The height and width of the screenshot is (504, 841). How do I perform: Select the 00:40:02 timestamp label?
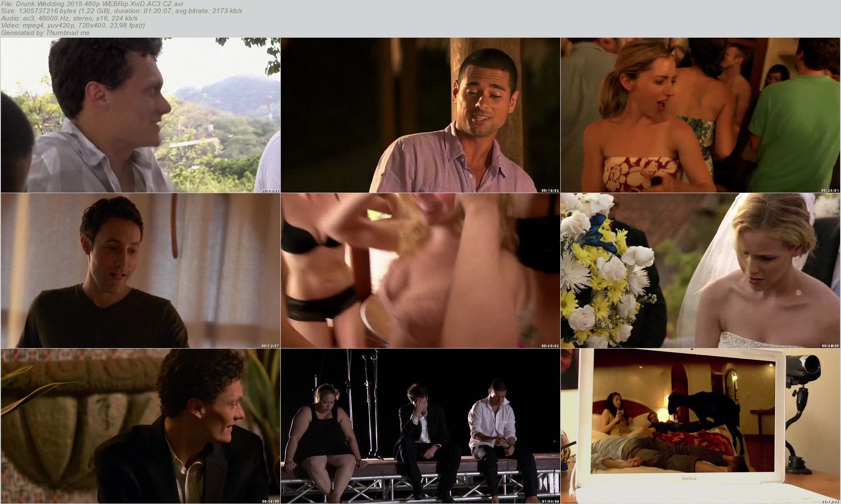coord(550,346)
